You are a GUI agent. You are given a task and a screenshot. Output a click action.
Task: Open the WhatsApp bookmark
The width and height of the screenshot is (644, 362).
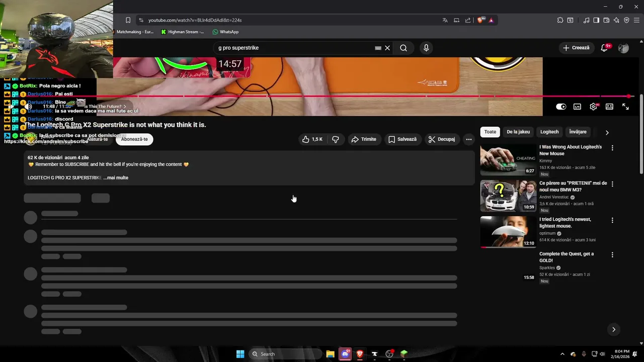coord(225,32)
